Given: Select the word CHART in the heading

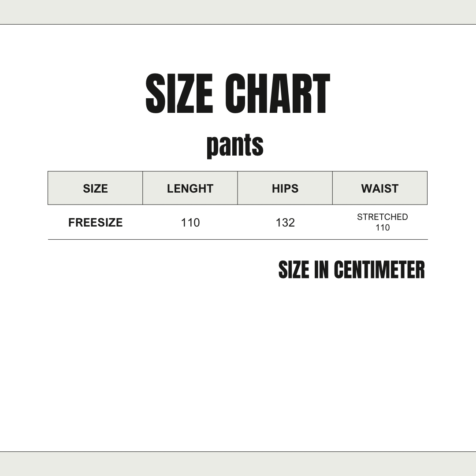Looking at the screenshot, I should tap(277, 94).
